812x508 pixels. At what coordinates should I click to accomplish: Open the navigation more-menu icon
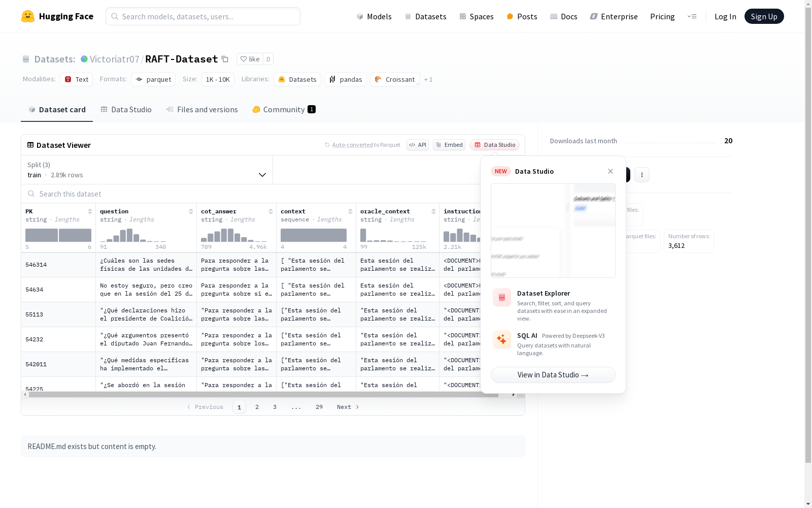tap(692, 16)
